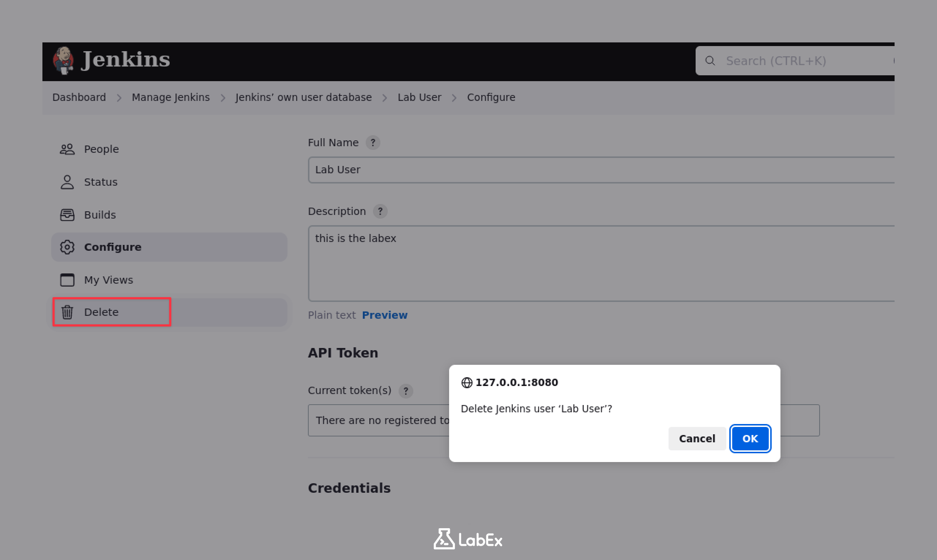
Task: Click the Full Name input field
Action: coord(528,170)
